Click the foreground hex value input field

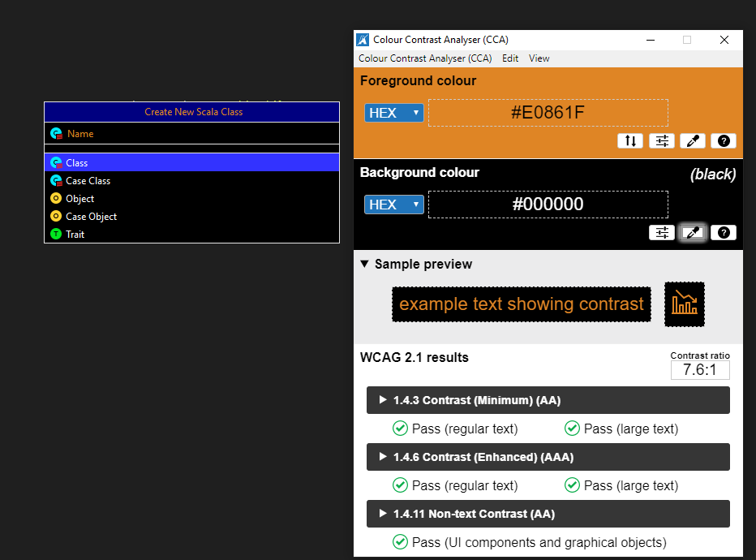[548, 113]
